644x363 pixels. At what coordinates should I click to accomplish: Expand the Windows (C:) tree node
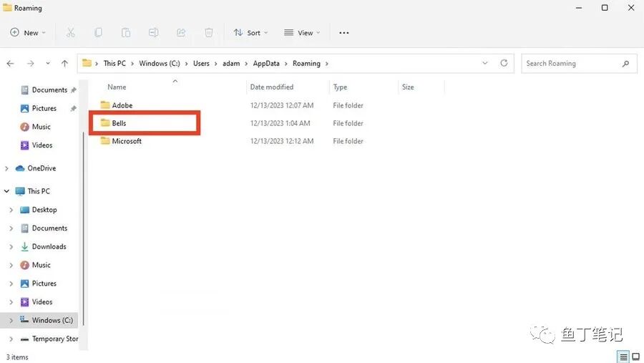click(x=11, y=320)
